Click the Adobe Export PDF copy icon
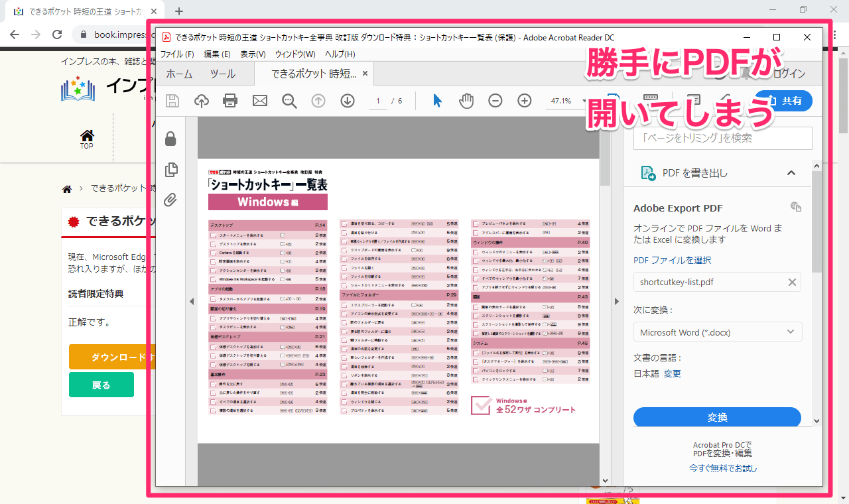Image resolution: width=849 pixels, height=504 pixels. click(x=796, y=208)
